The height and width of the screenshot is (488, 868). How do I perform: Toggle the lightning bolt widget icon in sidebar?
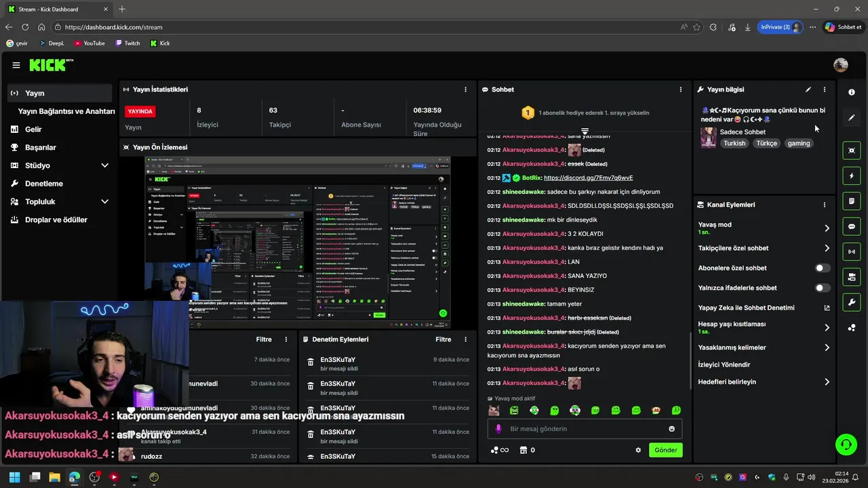pos(852,176)
